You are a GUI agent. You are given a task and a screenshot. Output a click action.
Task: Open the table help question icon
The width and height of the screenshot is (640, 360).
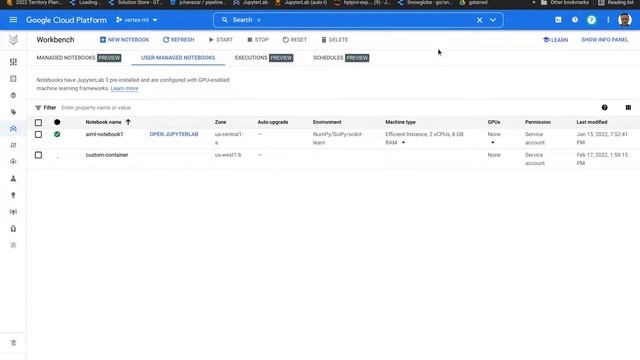pyautogui.click(x=604, y=107)
